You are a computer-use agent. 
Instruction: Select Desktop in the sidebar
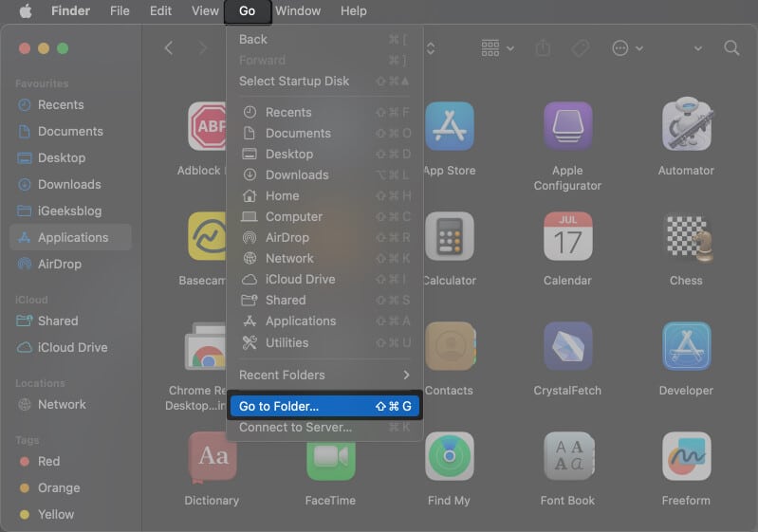[70, 158]
